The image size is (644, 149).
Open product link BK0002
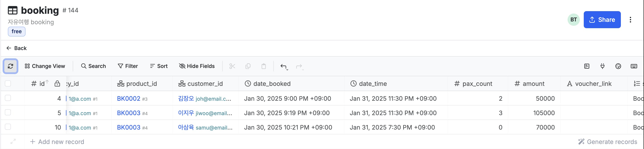(x=129, y=99)
